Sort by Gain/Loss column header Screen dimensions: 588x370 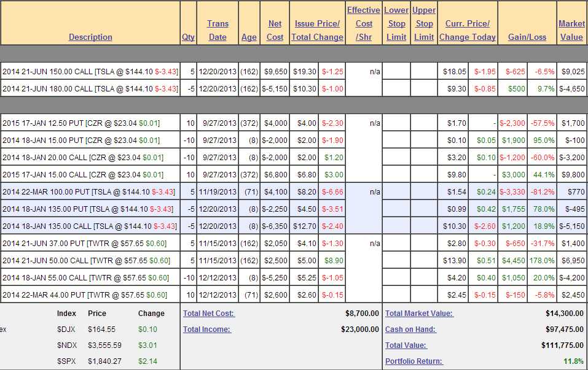pos(527,37)
